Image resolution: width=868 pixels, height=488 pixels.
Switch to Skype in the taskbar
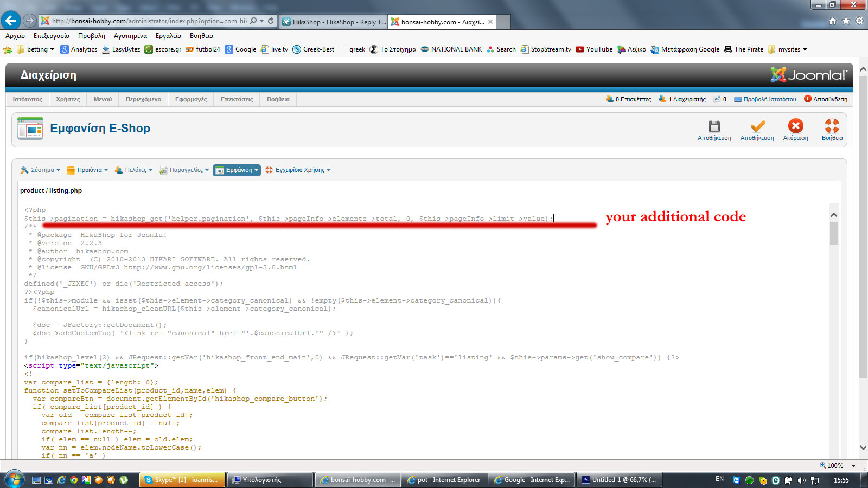[x=182, y=480]
